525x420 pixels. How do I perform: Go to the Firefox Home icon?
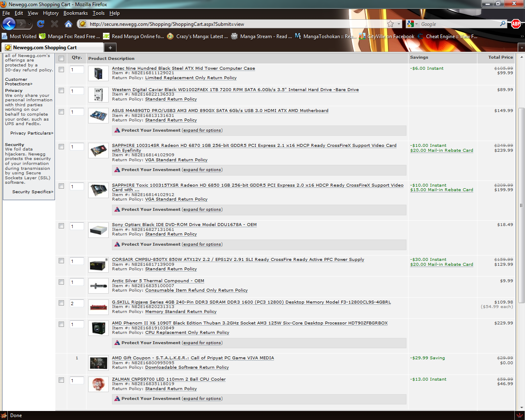[68, 24]
